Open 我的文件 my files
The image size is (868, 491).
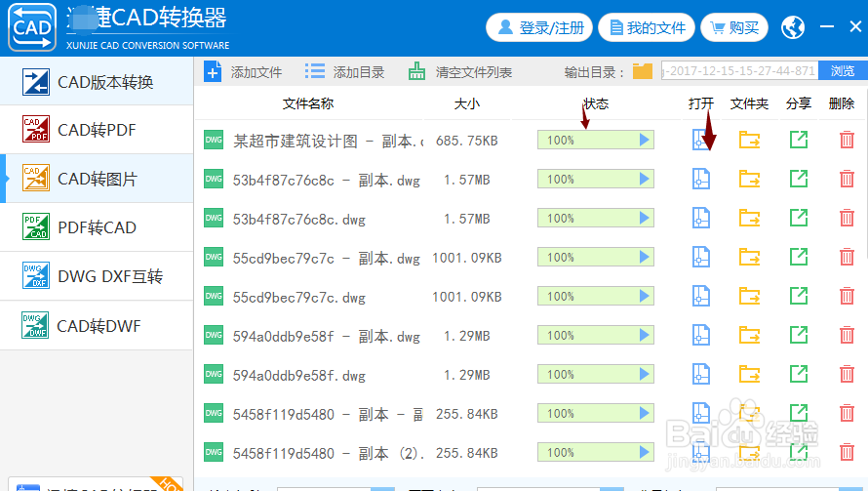tap(647, 27)
